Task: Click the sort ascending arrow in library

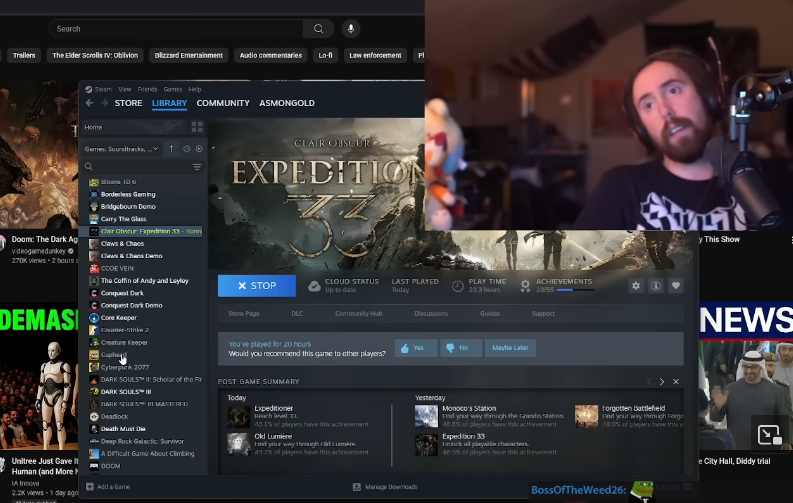Action: [171, 149]
